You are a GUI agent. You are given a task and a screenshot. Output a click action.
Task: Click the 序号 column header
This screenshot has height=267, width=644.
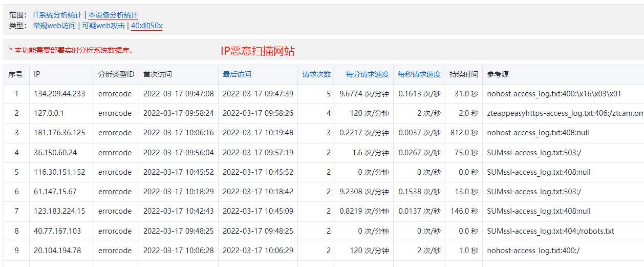[x=16, y=74]
